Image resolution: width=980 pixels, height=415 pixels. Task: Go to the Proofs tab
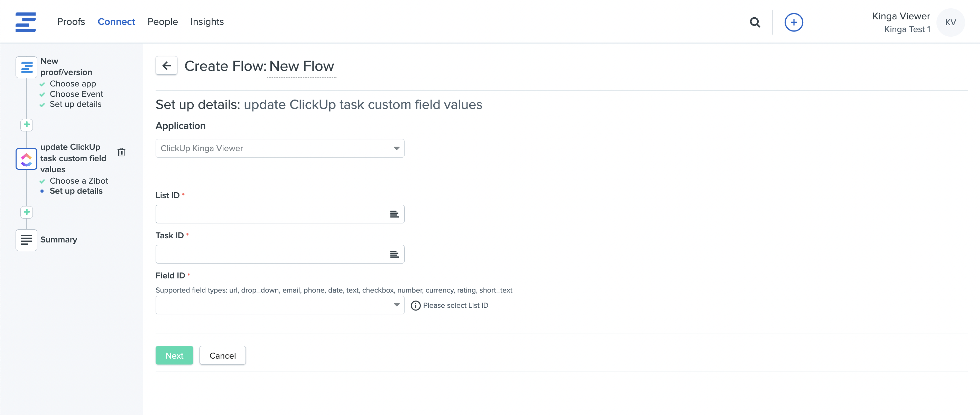71,22
